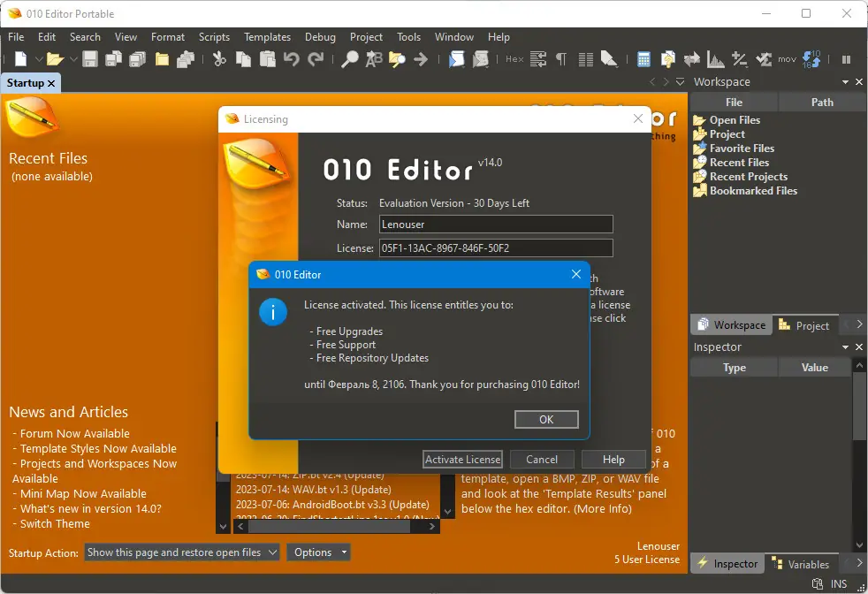Click the Name field containing Lenouser
This screenshot has width=868, height=594.
[496, 225]
